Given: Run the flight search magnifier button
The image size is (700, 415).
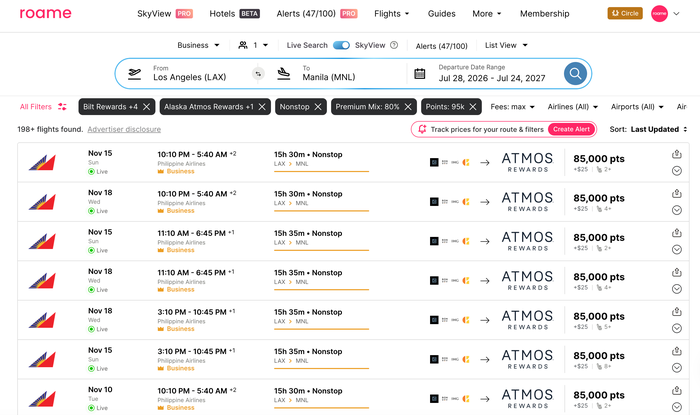Looking at the screenshot, I should [575, 74].
